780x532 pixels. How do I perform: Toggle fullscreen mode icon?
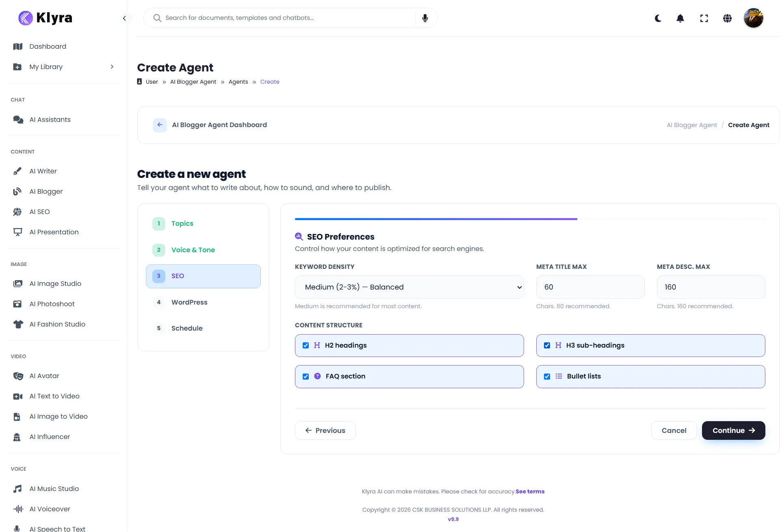704,18
